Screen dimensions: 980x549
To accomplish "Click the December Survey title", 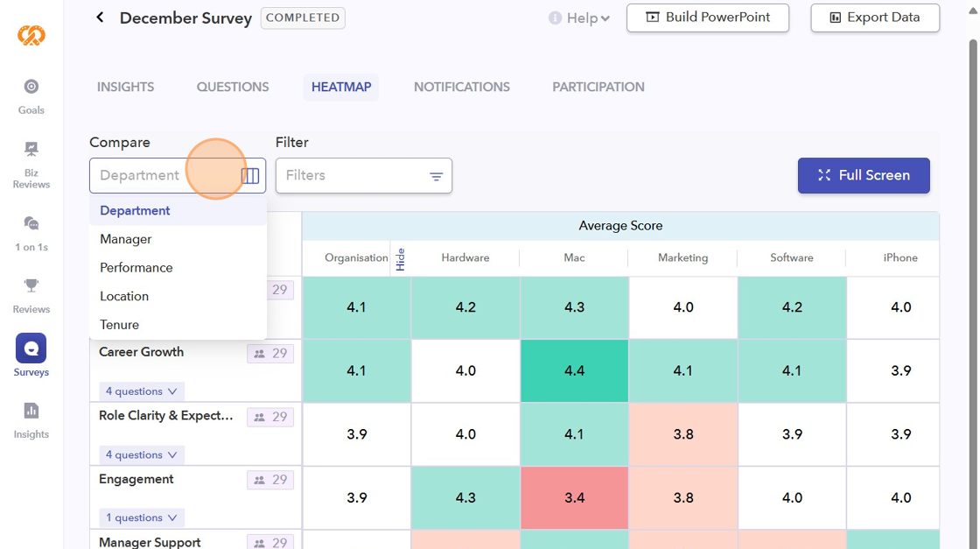I will (x=185, y=18).
